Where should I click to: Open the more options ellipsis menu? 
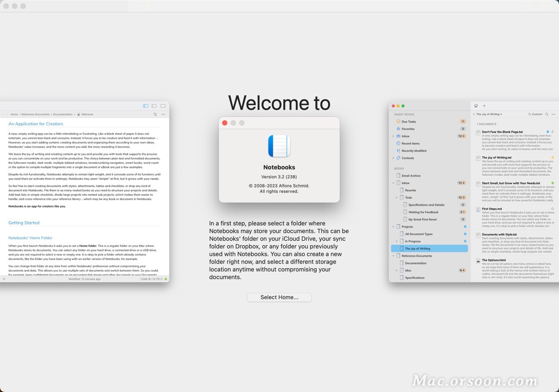(x=554, y=114)
